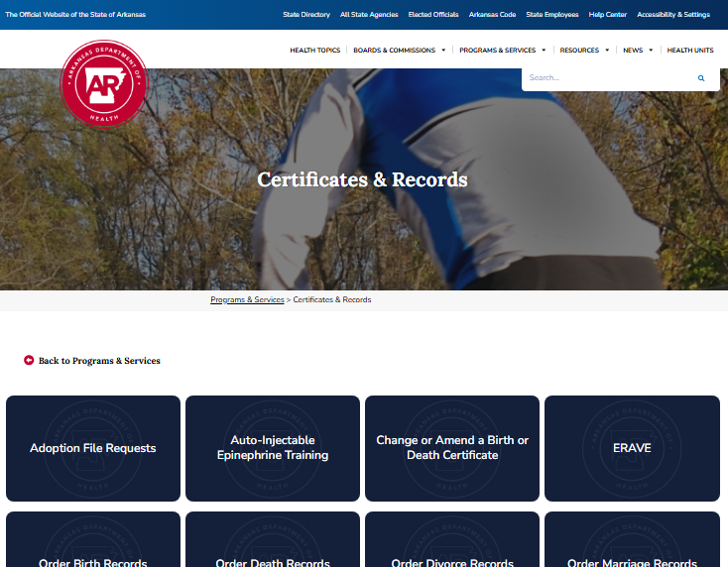This screenshot has width=728, height=567.
Task: Open the Adoption File Requests tile
Action: coord(93,448)
